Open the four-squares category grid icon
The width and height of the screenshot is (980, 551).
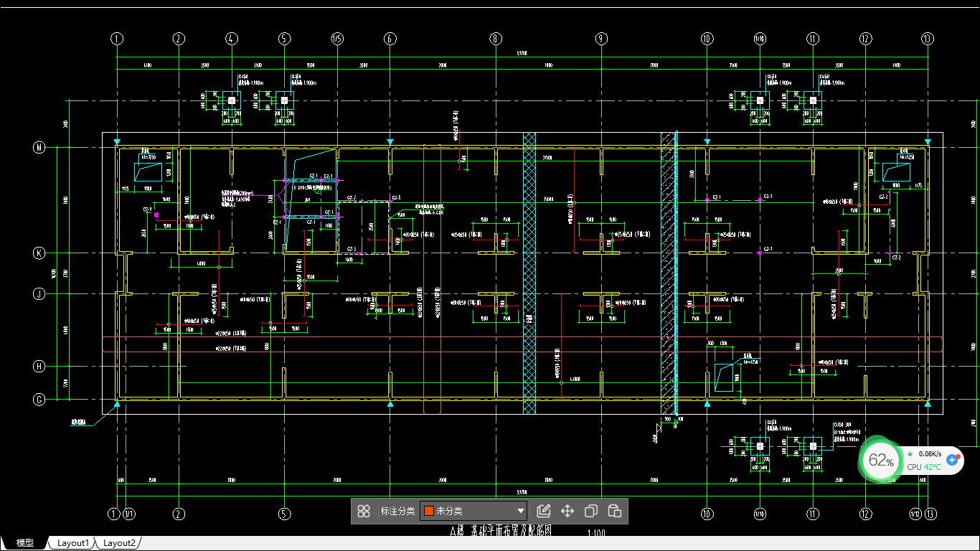point(364,511)
